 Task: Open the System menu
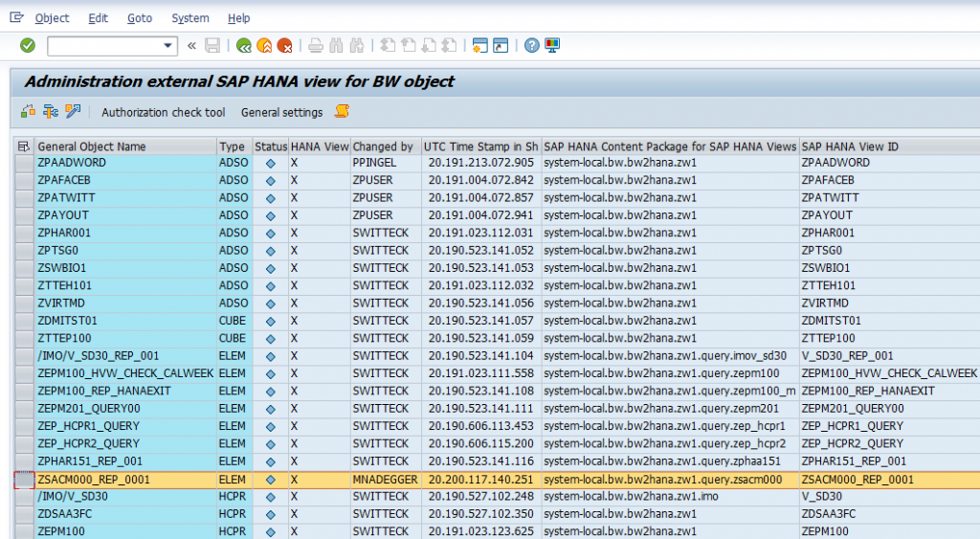pyautogui.click(x=190, y=18)
